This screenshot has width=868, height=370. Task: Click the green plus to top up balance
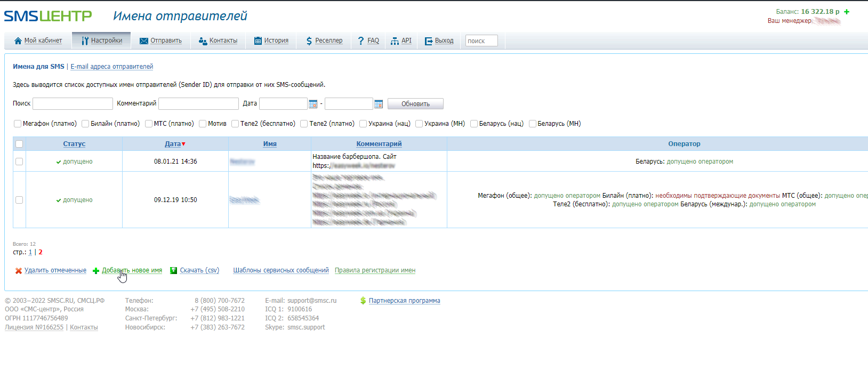pyautogui.click(x=847, y=12)
